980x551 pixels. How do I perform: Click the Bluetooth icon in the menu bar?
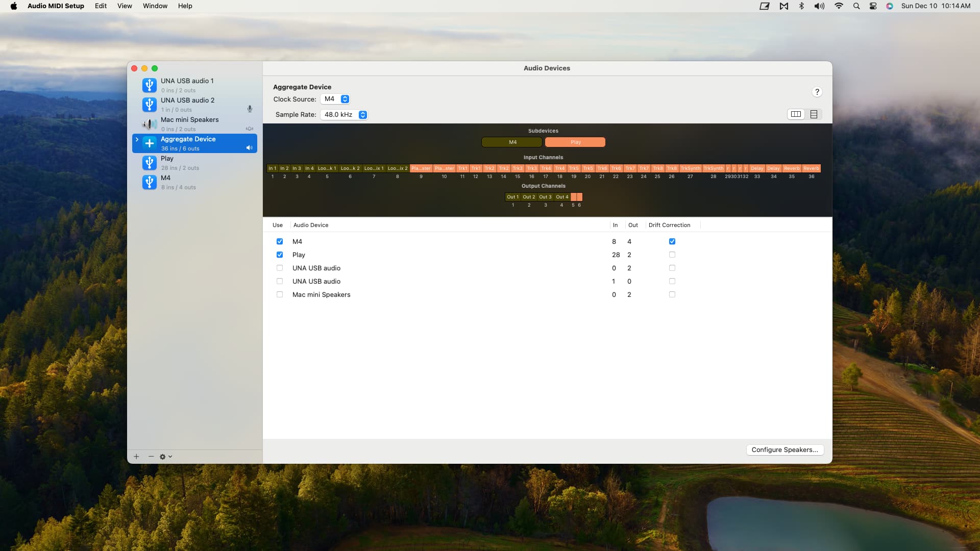[801, 6]
